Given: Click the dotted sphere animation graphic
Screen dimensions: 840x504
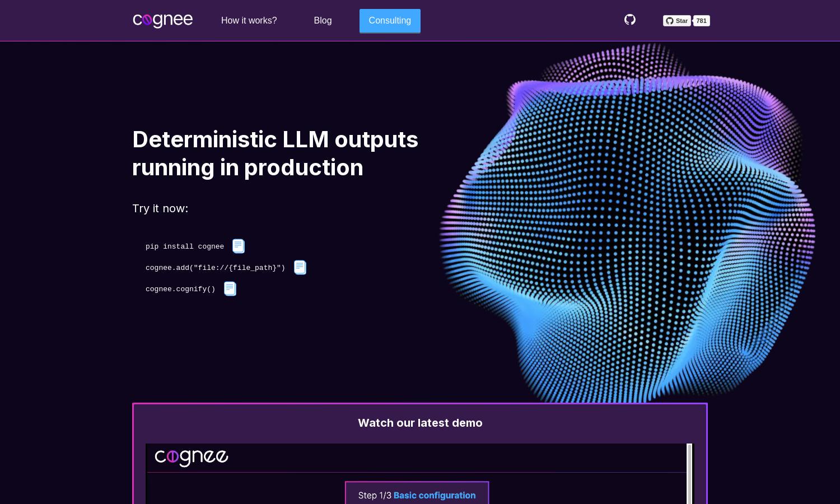Looking at the screenshot, I should click(627, 223).
